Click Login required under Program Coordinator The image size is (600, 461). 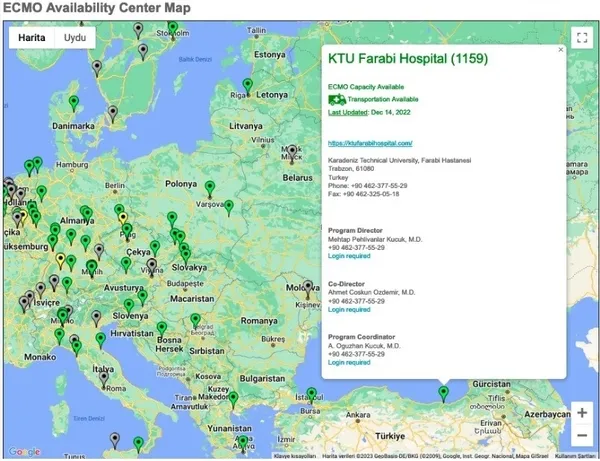(349, 362)
